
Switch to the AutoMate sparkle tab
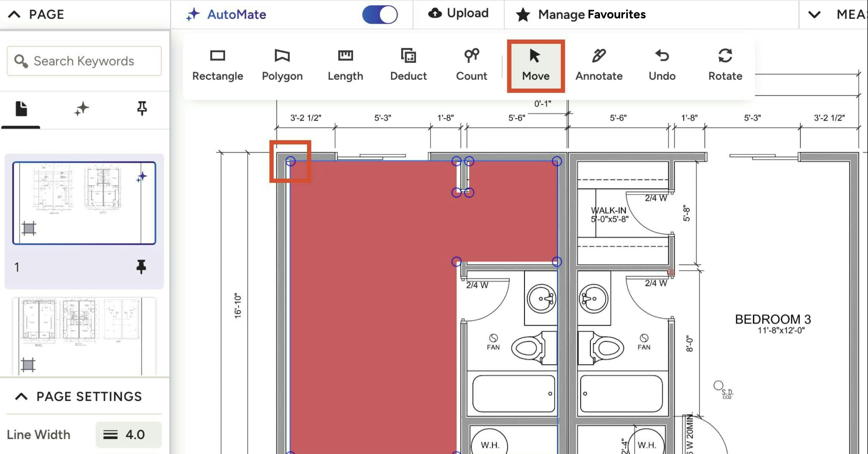coord(81,109)
